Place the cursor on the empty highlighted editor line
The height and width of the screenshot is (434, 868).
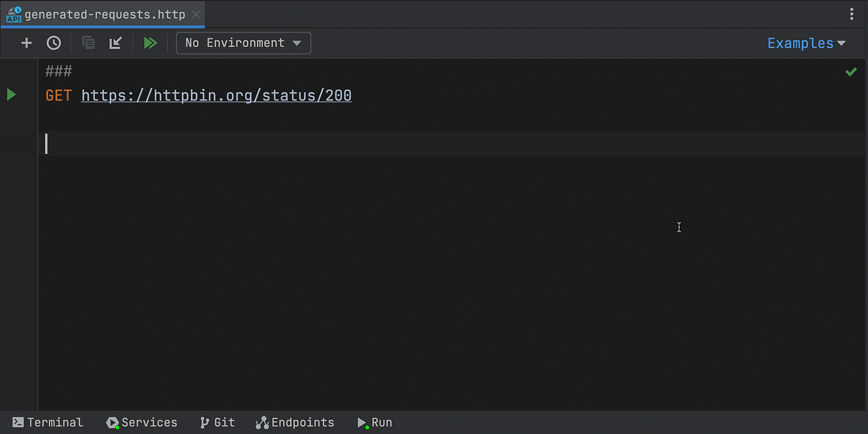[x=451, y=144]
